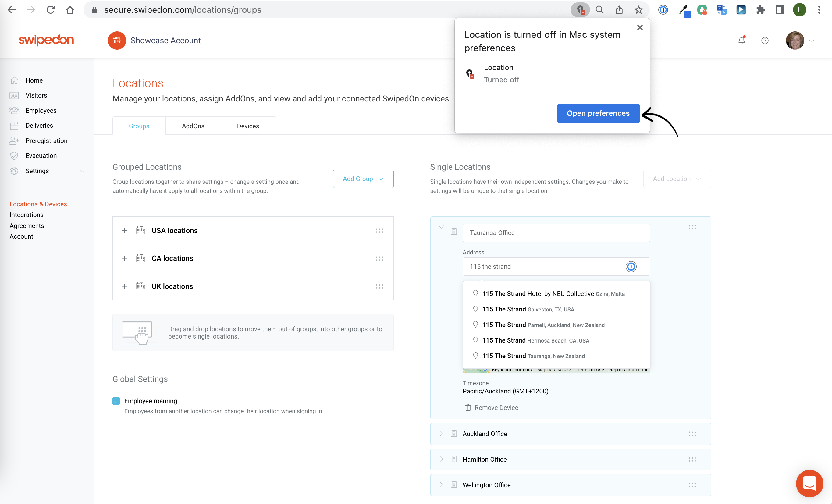The image size is (832, 504).
Task: Open notifications bell
Action: click(x=741, y=41)
